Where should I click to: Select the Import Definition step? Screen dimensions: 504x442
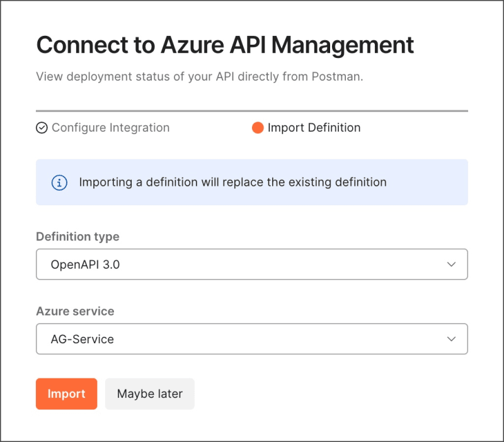[314, 127]
